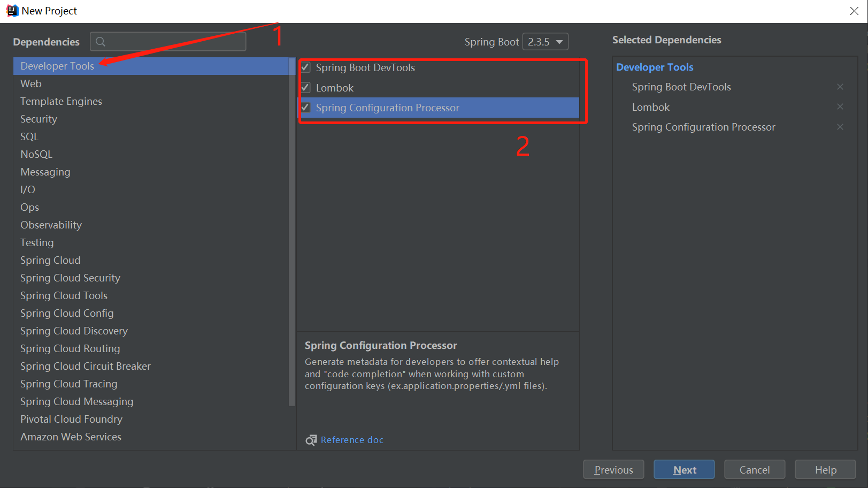
Task: Select the Lombok row in dependency list
Action: 439,88
